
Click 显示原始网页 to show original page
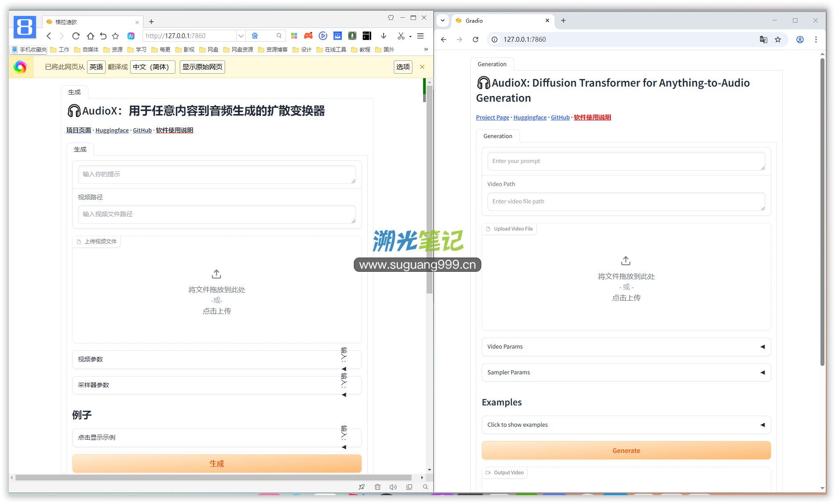[x=202, y=67]
